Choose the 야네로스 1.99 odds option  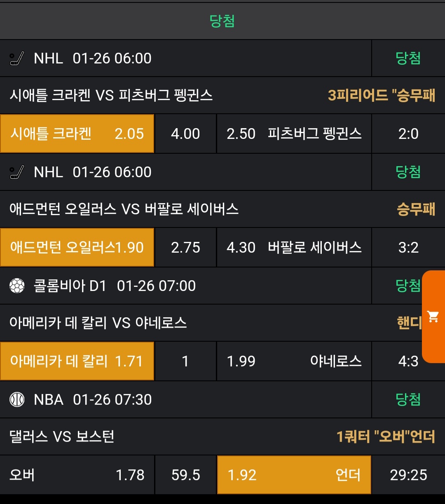294,361
